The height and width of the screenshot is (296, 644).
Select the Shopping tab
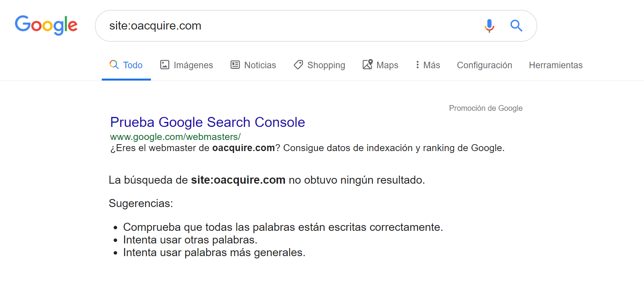326,66
